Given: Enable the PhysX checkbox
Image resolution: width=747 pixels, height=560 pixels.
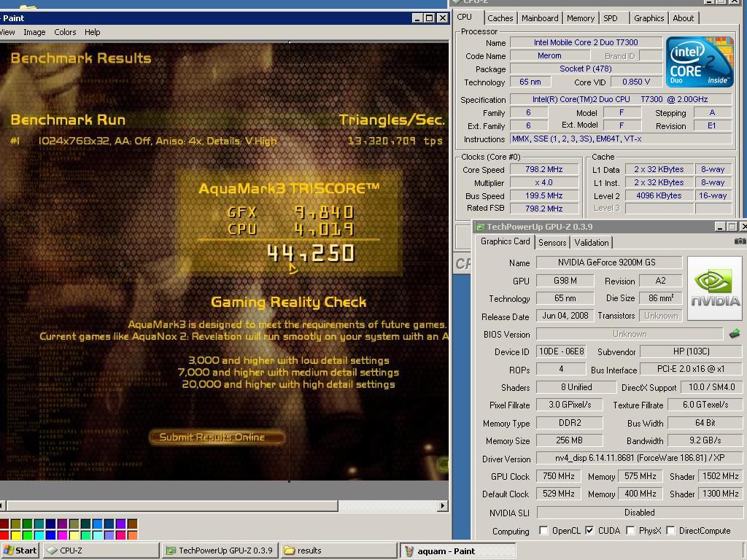Looking at the screenshot, I should (631, 531).
